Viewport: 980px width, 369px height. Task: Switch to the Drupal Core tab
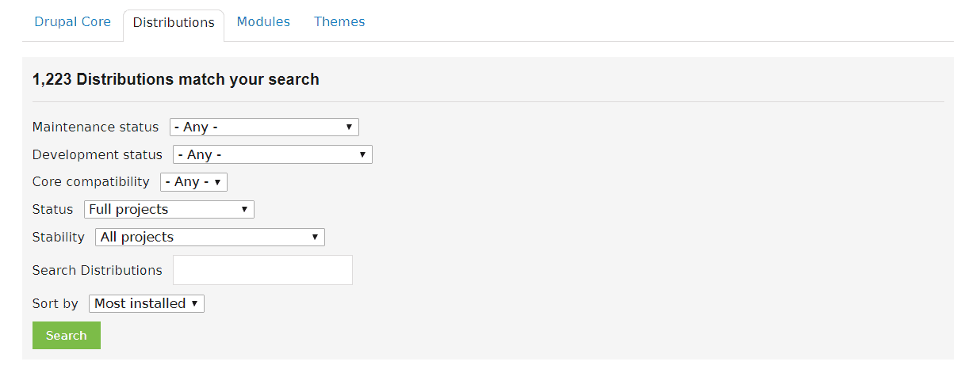coord(73,22)
